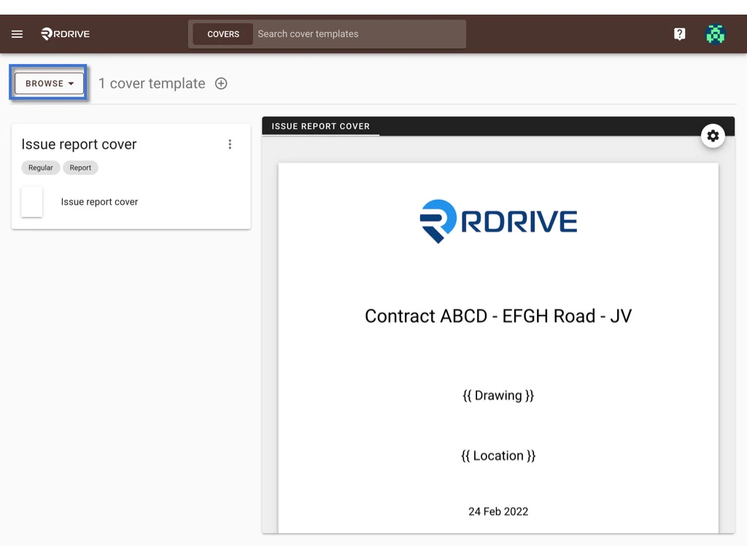Image resolution: width=747 pixels, height=560 pixels.
Task: Click the Issue report cover card title
Action: (x=79, y=144)
